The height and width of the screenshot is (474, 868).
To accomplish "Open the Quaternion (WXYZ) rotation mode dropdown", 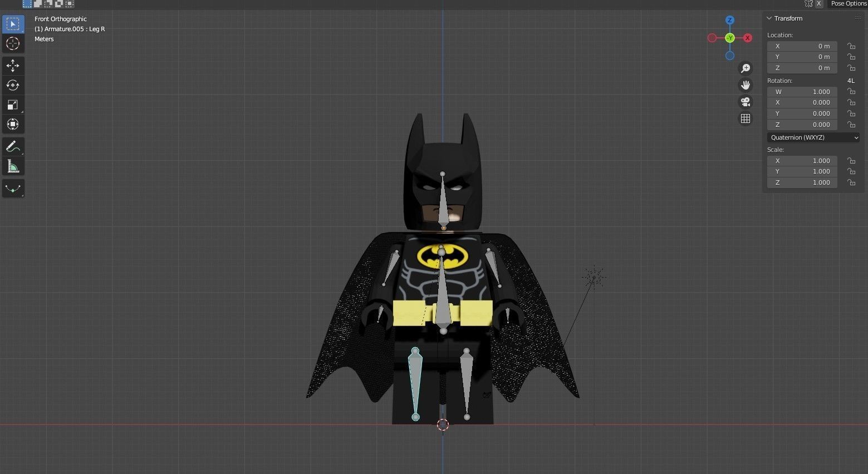I will coord(813,137).
